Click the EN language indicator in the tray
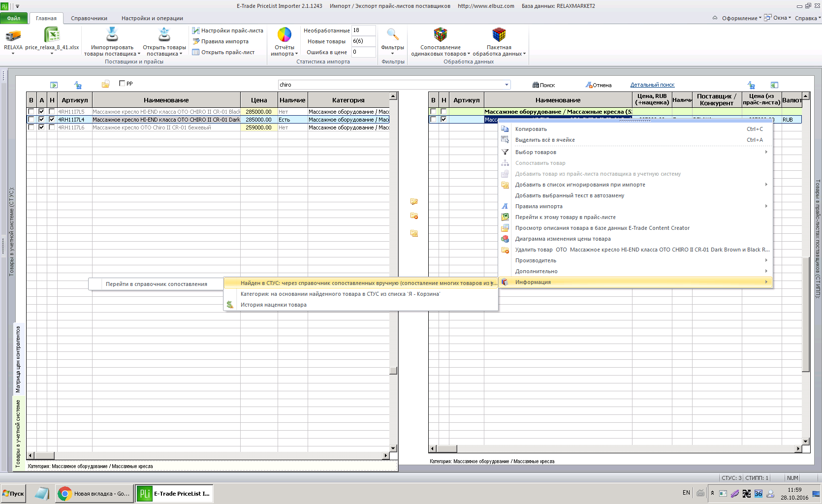Screen dimensions: 822x504 click(686, 493)
